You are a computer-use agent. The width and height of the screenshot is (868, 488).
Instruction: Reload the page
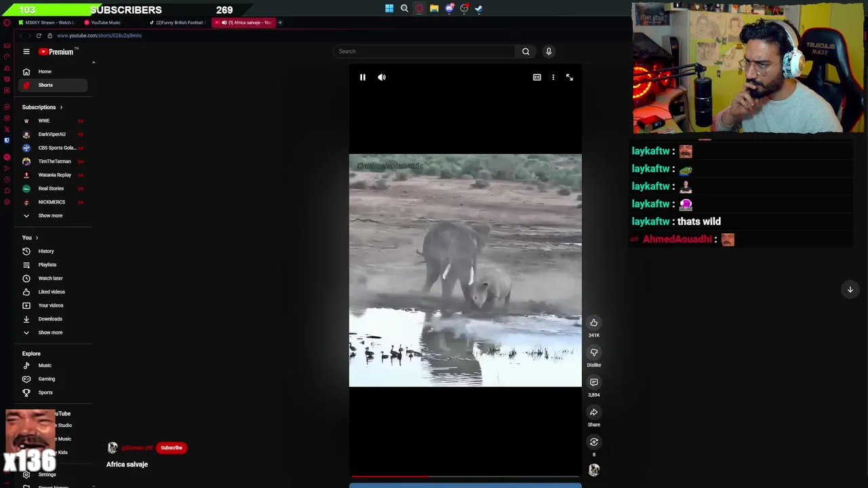pyautogui.click(x=39, y=35)
